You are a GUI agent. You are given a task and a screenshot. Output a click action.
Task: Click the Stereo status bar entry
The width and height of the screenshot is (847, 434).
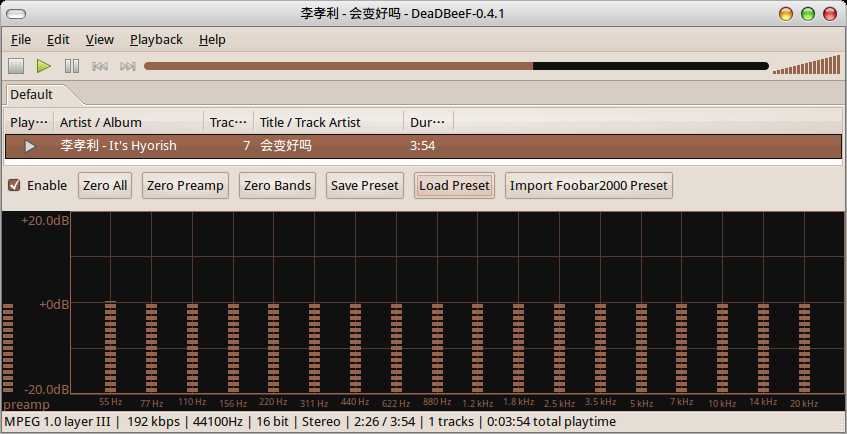(x=321, y=422)
